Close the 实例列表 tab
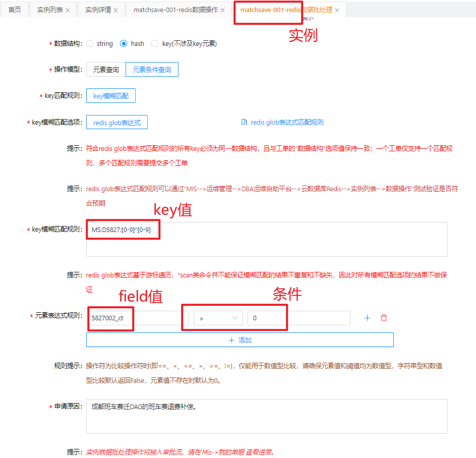The image size is (476, 458). tap(68, 10)
